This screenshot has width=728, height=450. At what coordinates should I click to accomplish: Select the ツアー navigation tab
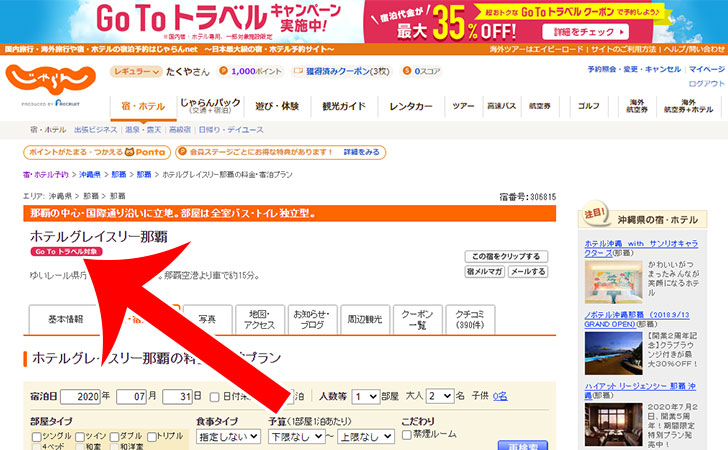[463, 106]
